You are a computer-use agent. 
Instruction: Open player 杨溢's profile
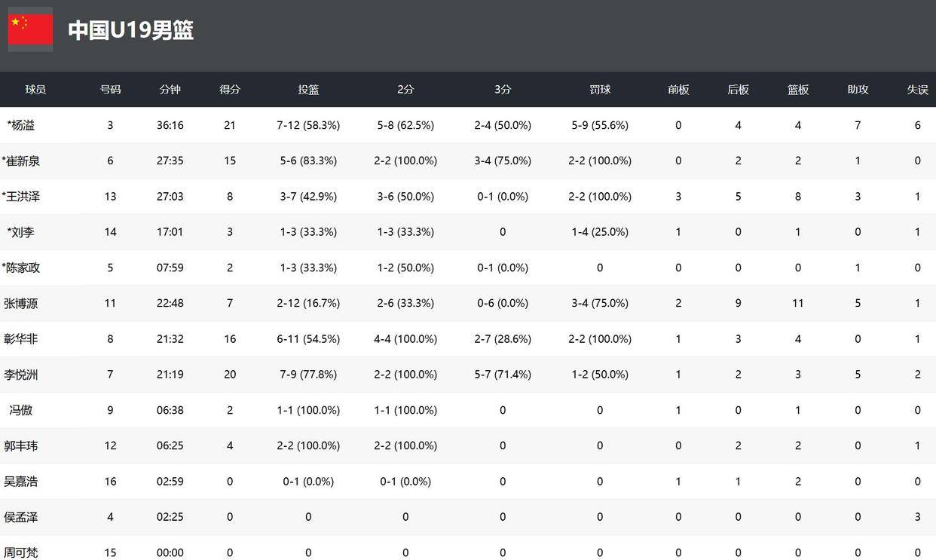coord(21,125)
